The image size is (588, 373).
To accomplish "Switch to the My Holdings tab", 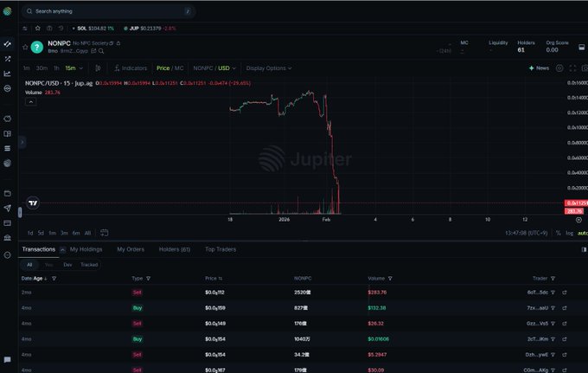I will pyautogui.click(x=86, y=249).
